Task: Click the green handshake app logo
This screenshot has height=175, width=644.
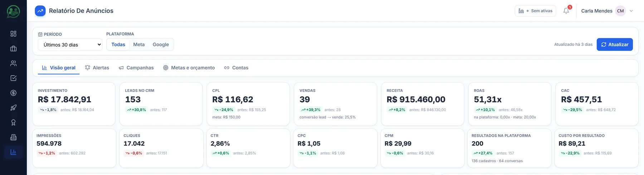Action: coord(13,11)
